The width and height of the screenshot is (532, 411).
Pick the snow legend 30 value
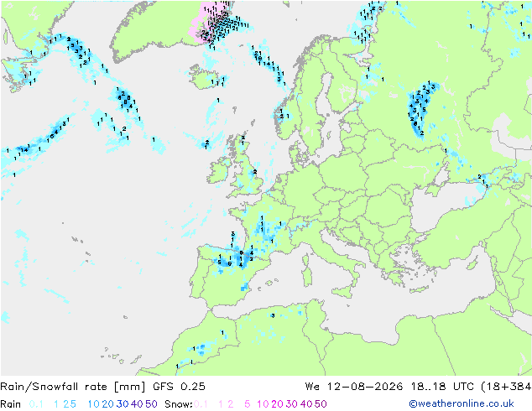pos(291,404)
